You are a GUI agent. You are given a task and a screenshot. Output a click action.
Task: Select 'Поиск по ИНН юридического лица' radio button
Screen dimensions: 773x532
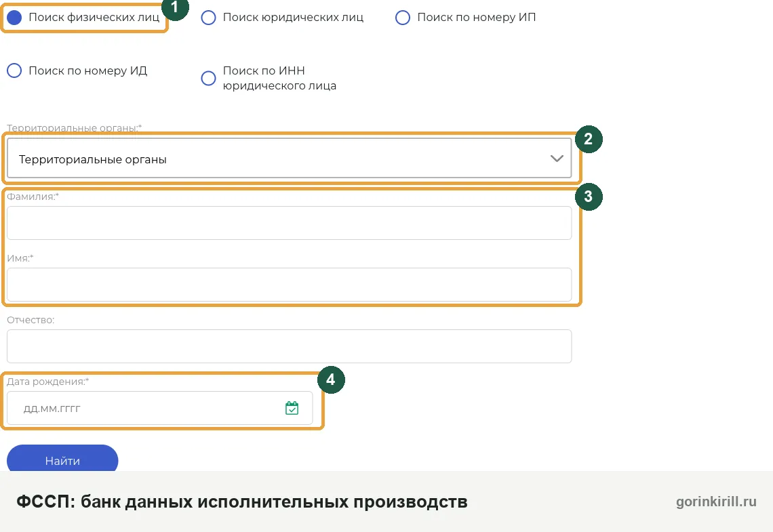(x=209, y=78)
